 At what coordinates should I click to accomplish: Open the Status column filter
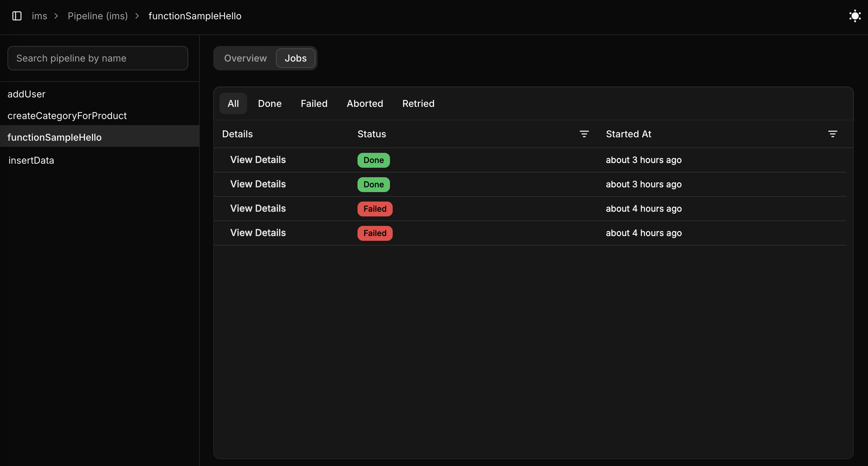[585, 134]
